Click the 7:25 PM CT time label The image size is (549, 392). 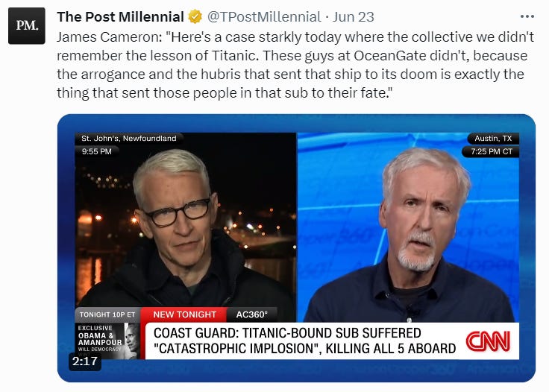pos(492,151)
